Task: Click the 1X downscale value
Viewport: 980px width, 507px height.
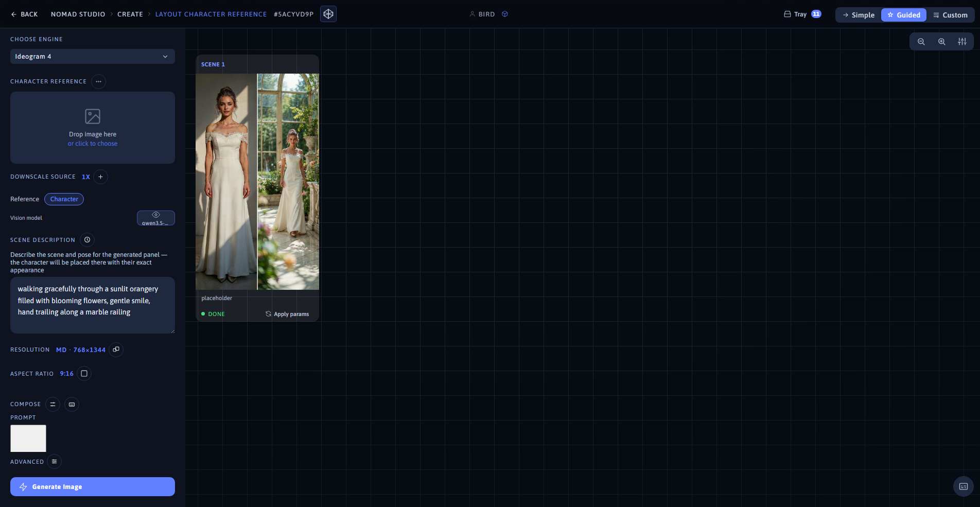Action: [x=86, y=177]
